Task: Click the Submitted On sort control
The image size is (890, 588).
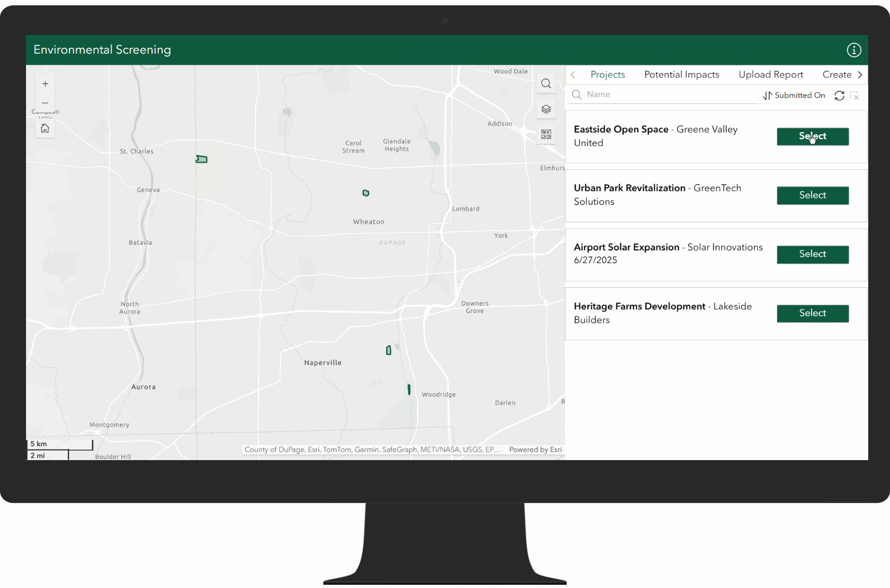Action: [799, 96]
